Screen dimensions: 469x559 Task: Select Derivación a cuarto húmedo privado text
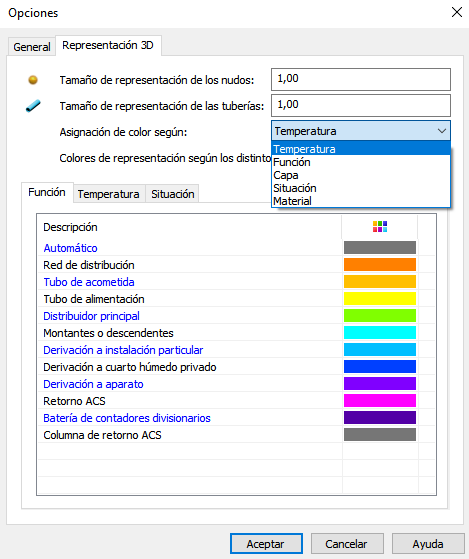click(x=130, y=367)
